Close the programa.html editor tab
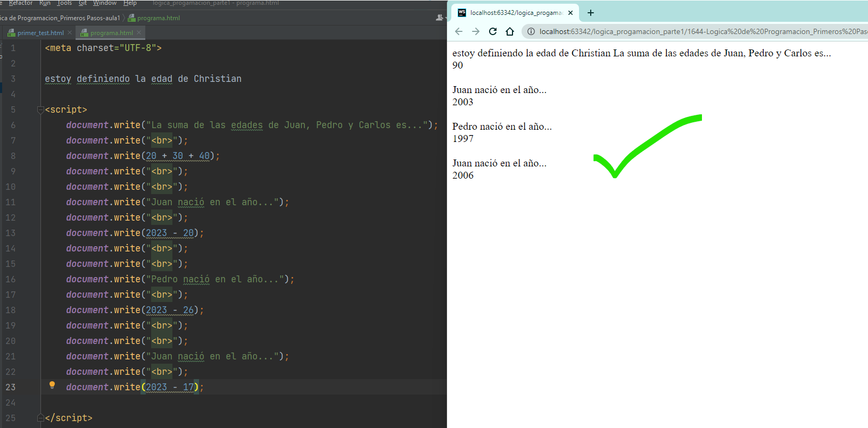Image resolution: width=868 pixels, height=428 pixels. point(139,32)
